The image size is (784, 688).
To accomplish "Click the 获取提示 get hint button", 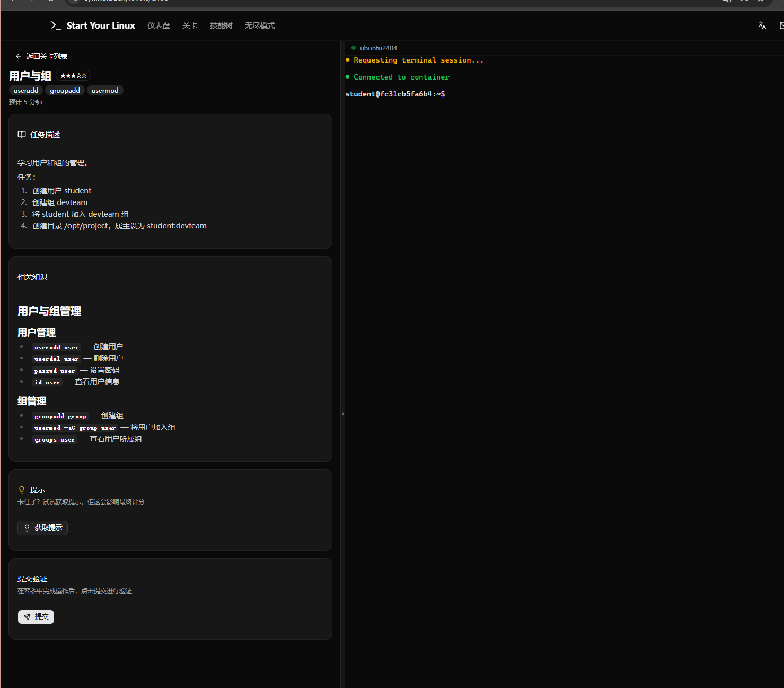I will (42, 528).
